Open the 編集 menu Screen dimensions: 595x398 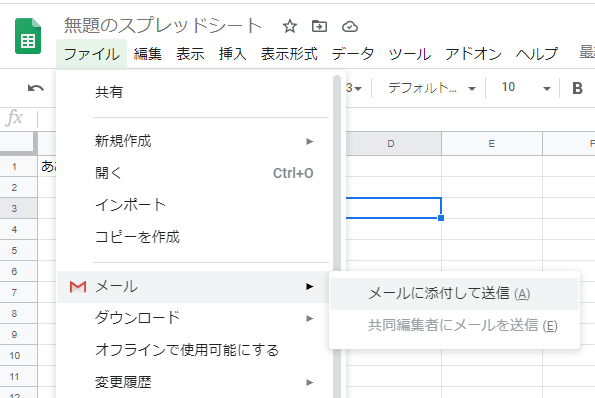click(x=148, y=54)
